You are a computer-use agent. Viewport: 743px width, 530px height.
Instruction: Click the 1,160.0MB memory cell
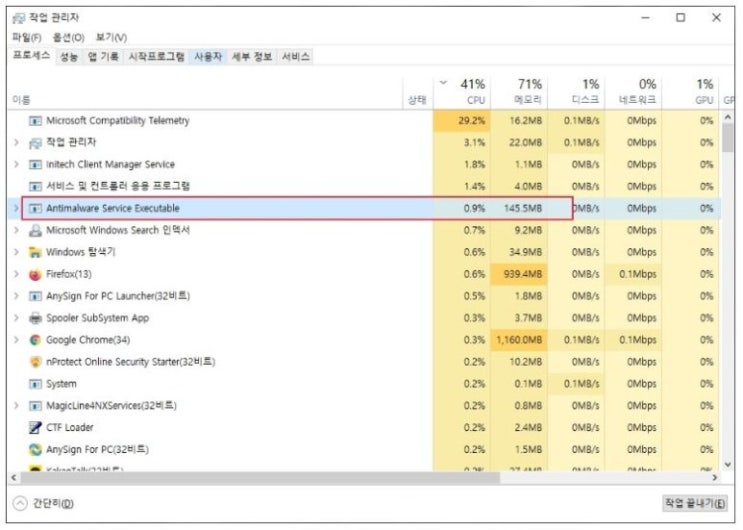click(x=519, y=340)
